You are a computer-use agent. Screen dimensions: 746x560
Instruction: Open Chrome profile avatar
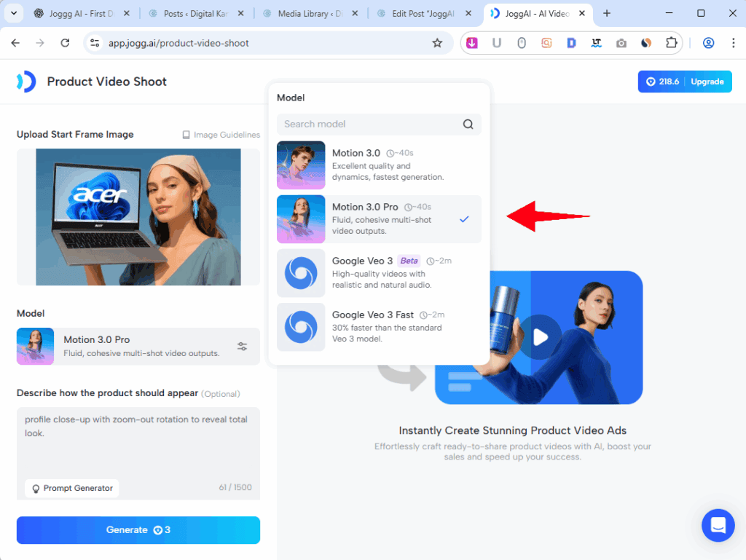[x=708, y=43]
